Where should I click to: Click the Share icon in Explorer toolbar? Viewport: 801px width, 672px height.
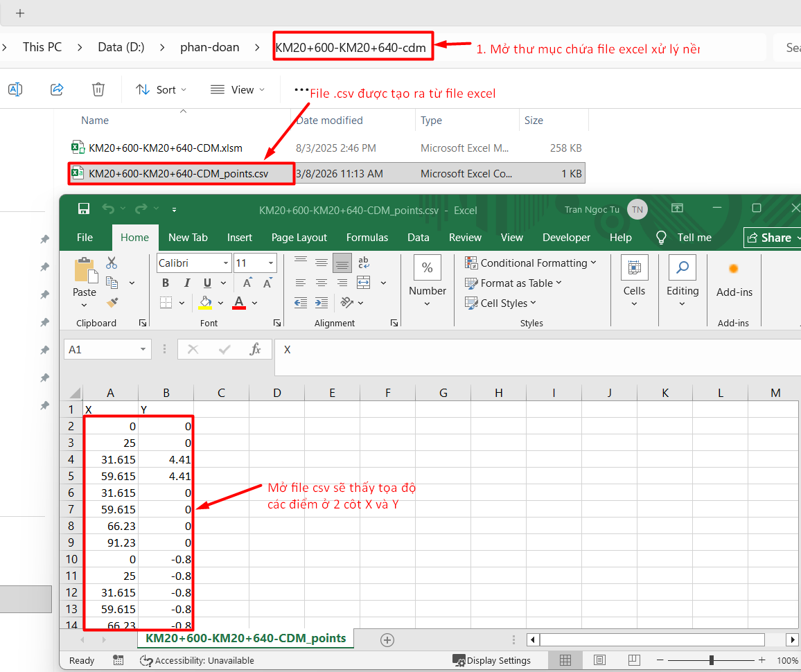coord(58,89)
